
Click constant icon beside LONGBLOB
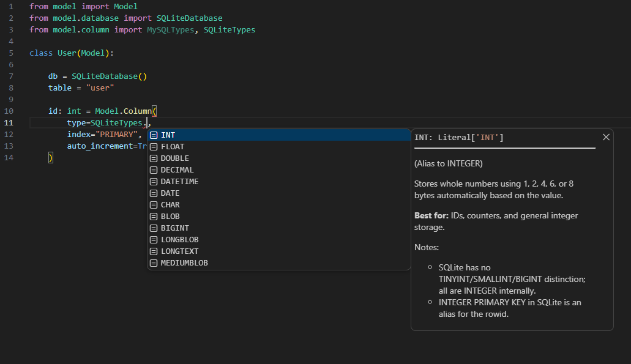tap(154, 240)
